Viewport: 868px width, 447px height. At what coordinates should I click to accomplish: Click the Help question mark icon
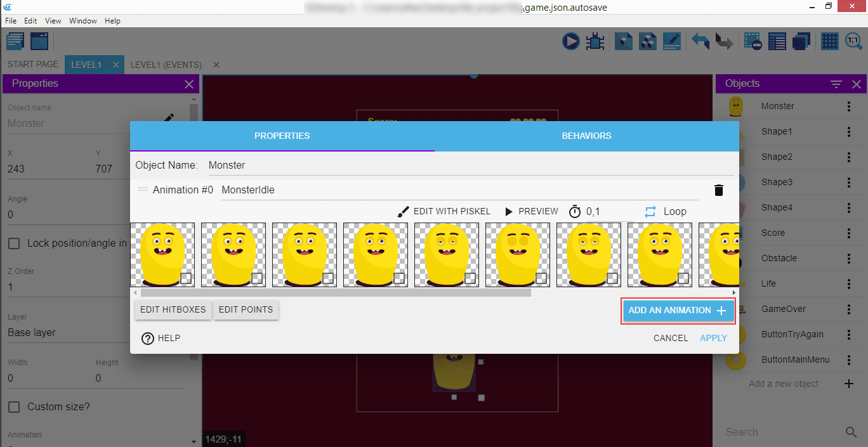(148, 339)
